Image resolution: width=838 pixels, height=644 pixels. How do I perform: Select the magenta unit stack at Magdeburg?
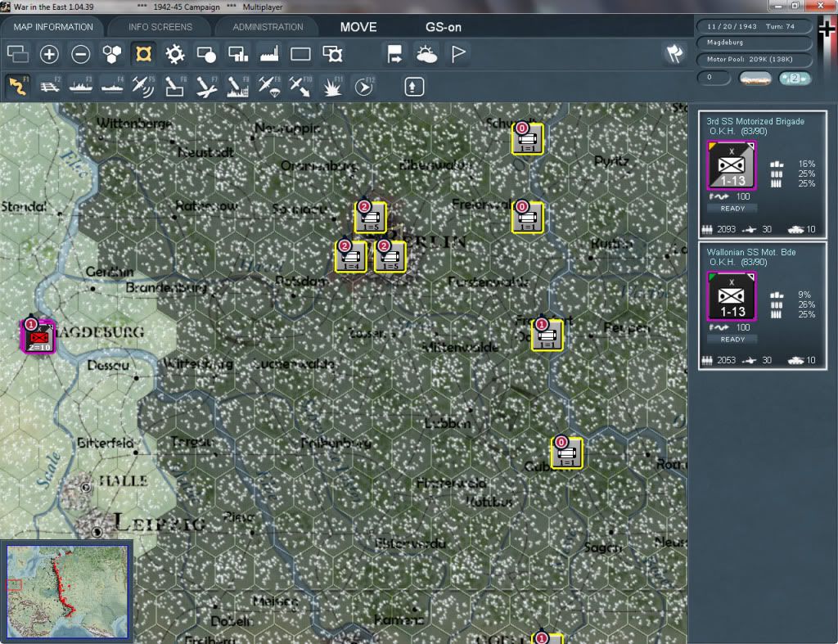point(38,336)
